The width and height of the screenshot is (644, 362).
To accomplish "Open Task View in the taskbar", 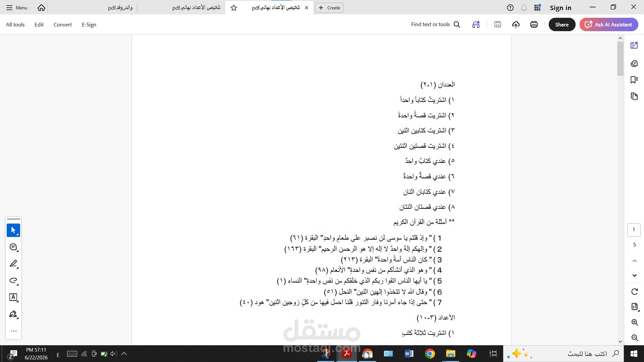I will click(x=493, y=354).
